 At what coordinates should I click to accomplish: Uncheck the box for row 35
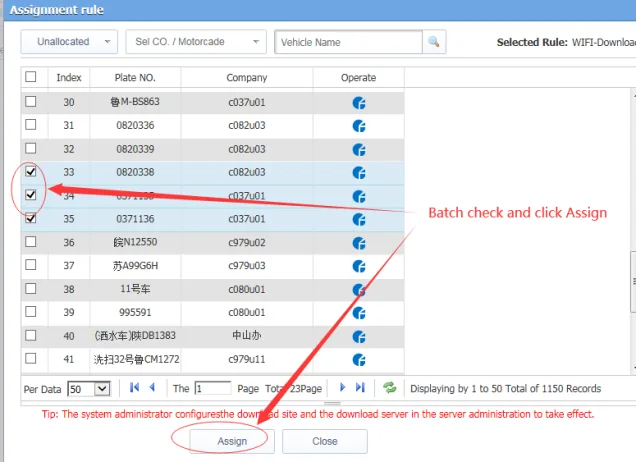31,218
